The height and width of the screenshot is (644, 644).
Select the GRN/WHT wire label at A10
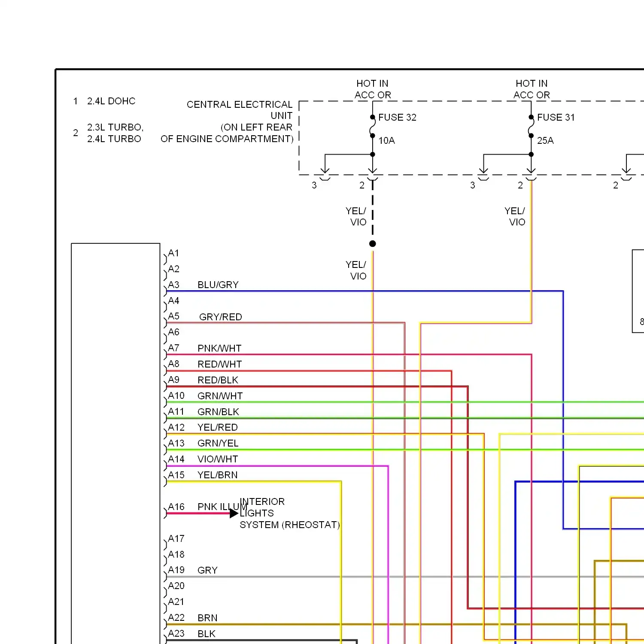[220, 396]
